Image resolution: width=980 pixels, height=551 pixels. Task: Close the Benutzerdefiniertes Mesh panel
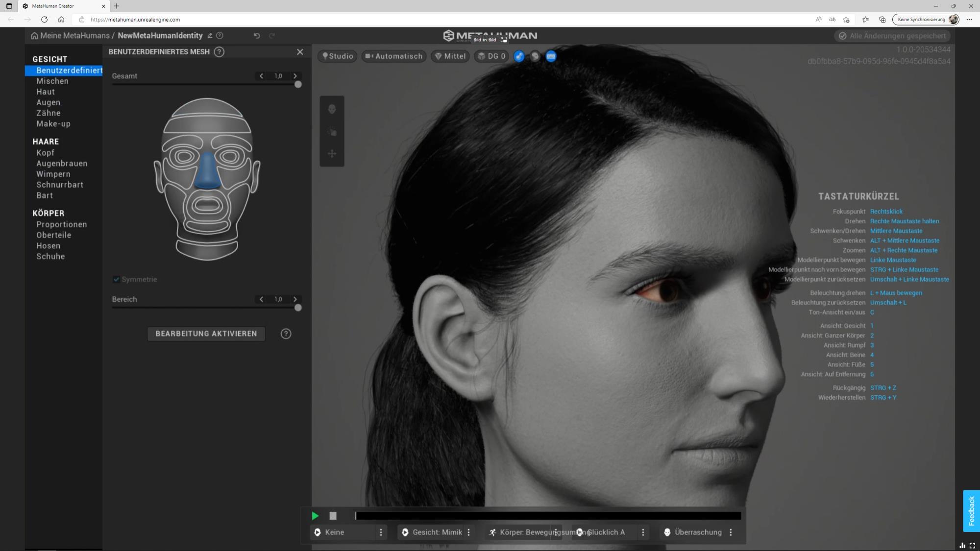tap(300, 52)
